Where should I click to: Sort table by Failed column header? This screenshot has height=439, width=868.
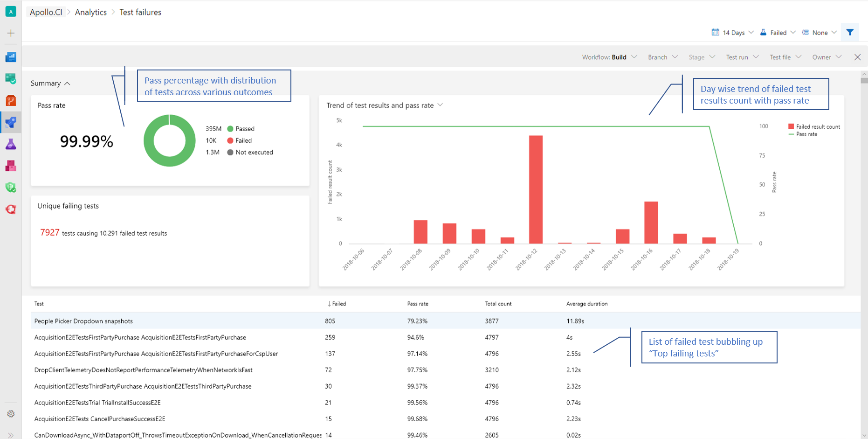[337, 304]
